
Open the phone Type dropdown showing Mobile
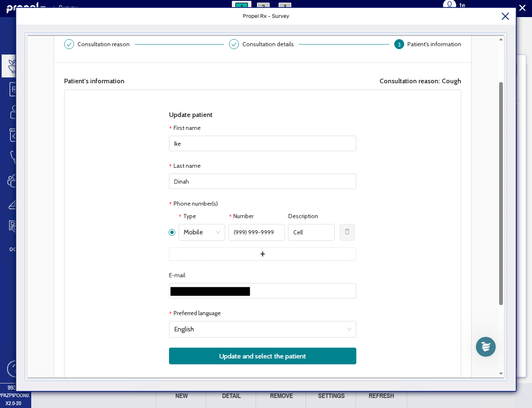coord(201,232)
